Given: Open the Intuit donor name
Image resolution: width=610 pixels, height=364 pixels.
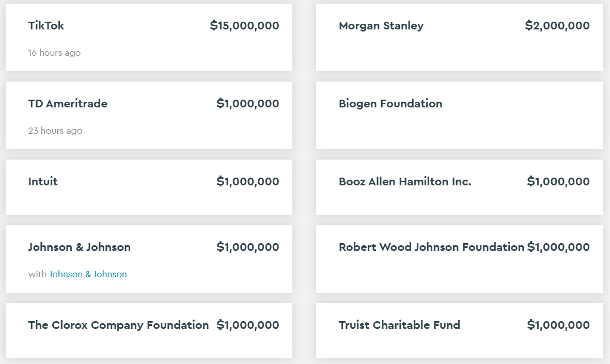Looking at the screenshot, I should pos(43,182).
